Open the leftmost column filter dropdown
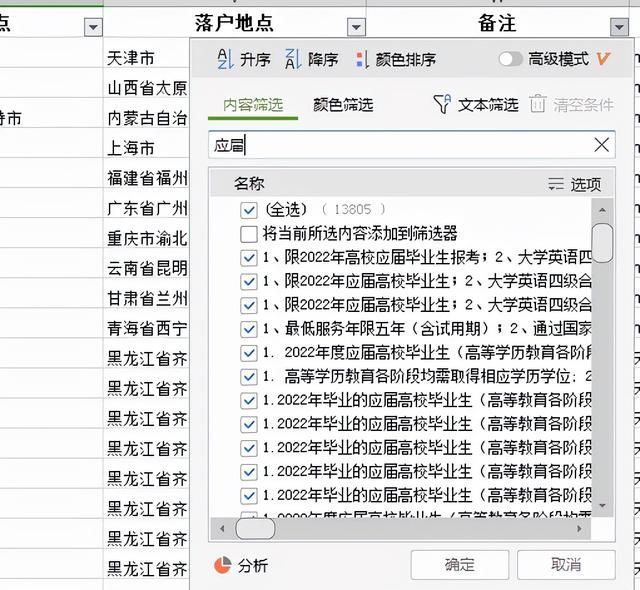Viewport: 640px width, 590px height. click(93, 27)
